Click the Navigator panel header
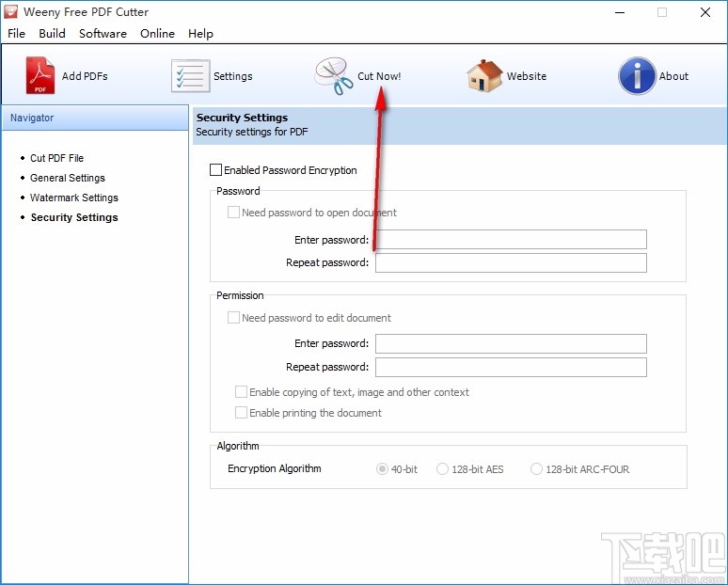This screenshot has height=585, width=728. (95, 118)
